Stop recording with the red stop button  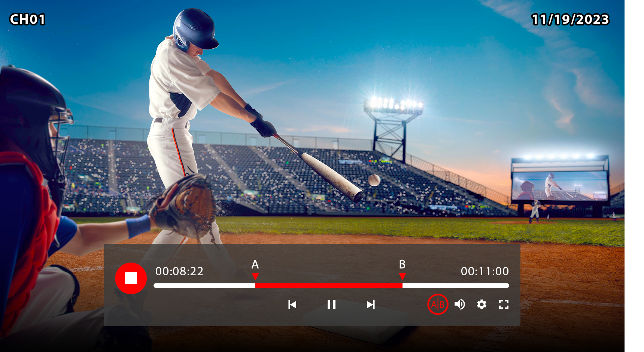coord(131,278)
